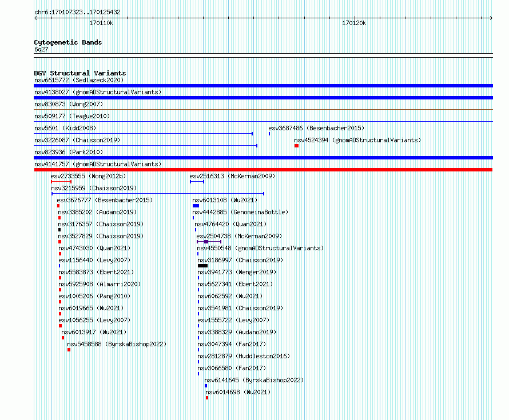
Task: Click the 6q27 cytogenetic band label
Action: pos(41,49)
